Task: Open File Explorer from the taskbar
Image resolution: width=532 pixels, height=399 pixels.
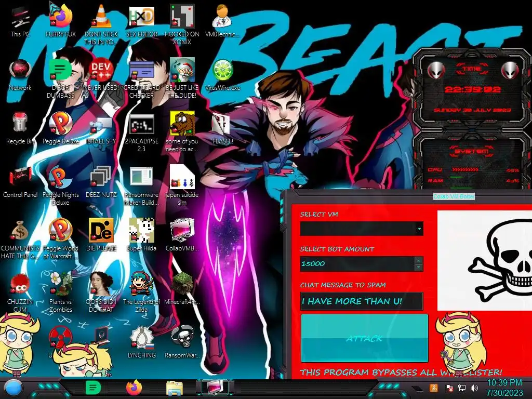Action: (x=175, y=388)
